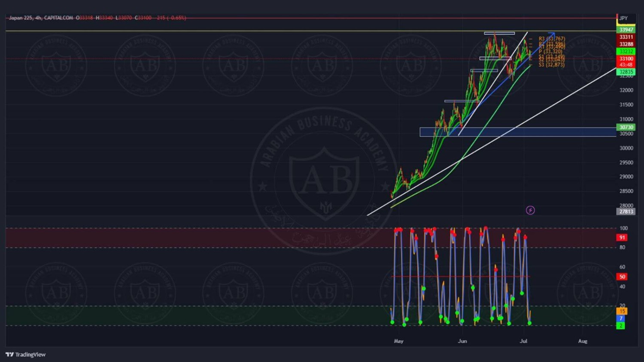Select the 33947 green price label

pyautogui.click(x=626, y=30)
